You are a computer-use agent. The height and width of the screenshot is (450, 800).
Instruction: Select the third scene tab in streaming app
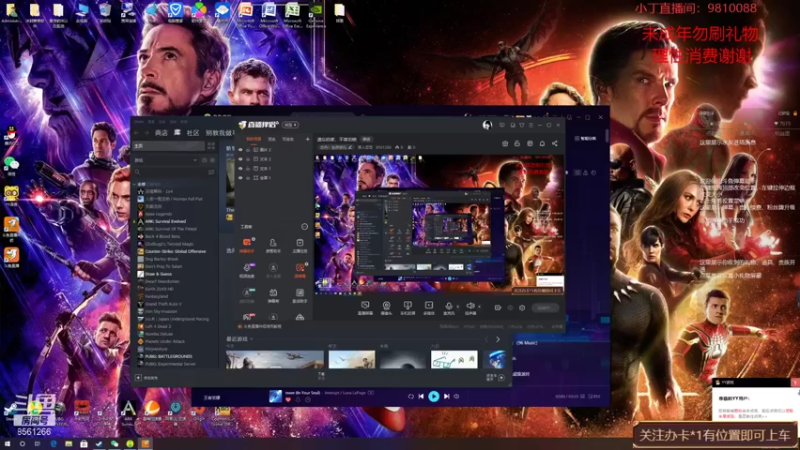288,139
